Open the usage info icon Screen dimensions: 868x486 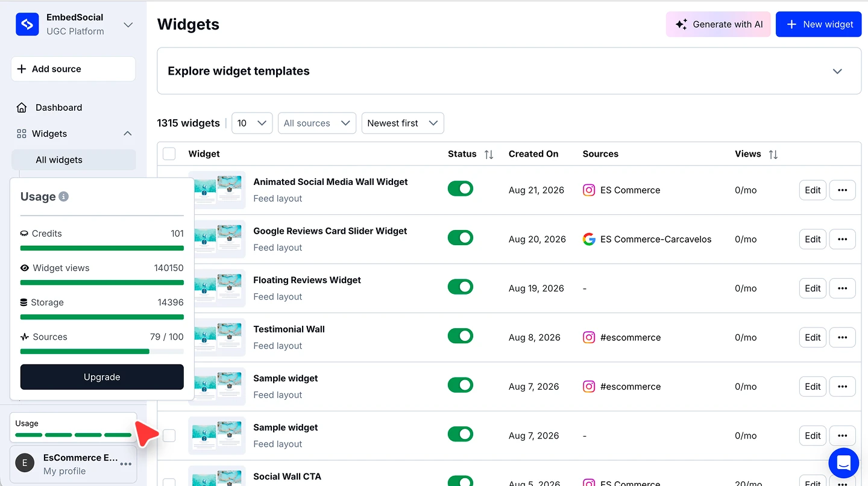[64, 196]
